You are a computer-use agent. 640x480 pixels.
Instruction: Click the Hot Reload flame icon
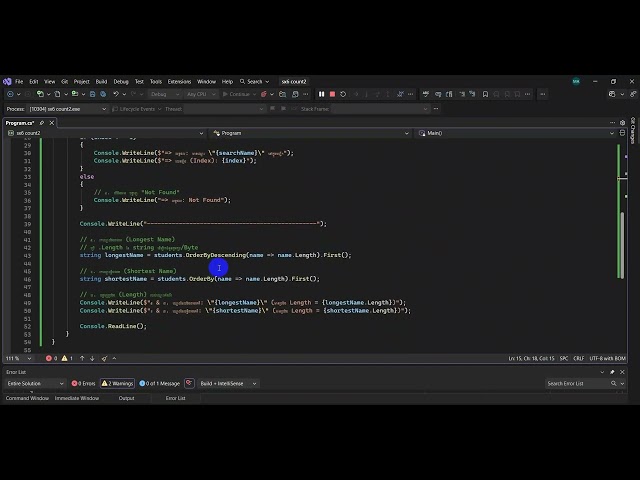264,94
